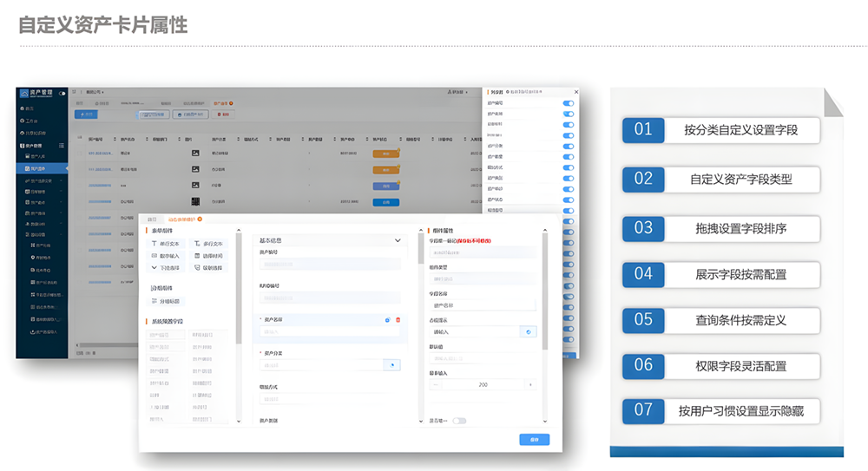Click the blue 保存 button
Viewport: 868px width, 471px height.
[x=534, y=440]
